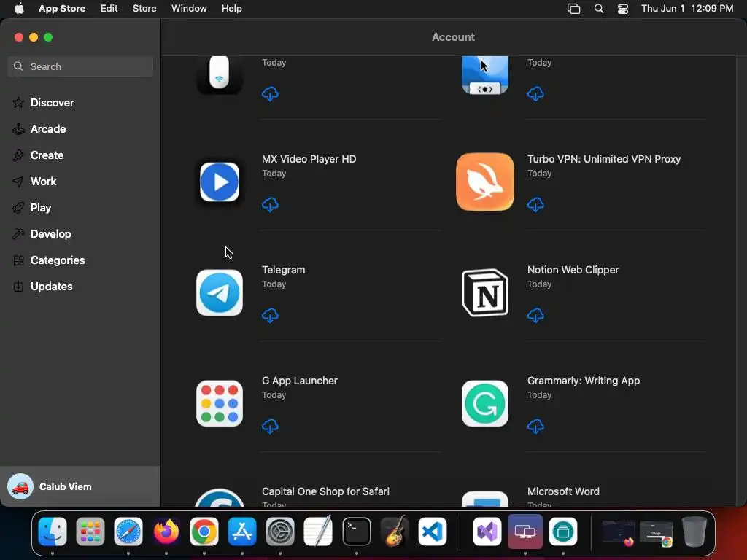Open System Settings from the Dock
The width and height of the screenshot is (747, 560).
(279, 532)
